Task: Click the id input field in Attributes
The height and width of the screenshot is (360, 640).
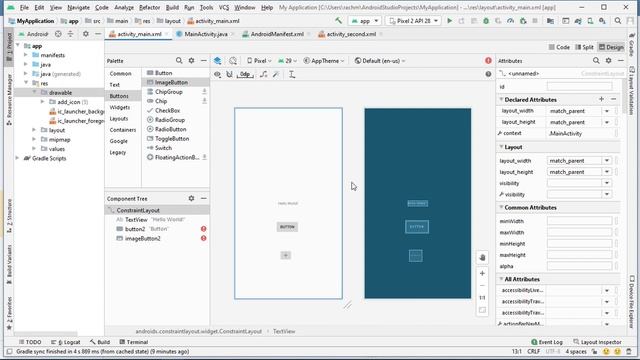Action: (579, 86)
